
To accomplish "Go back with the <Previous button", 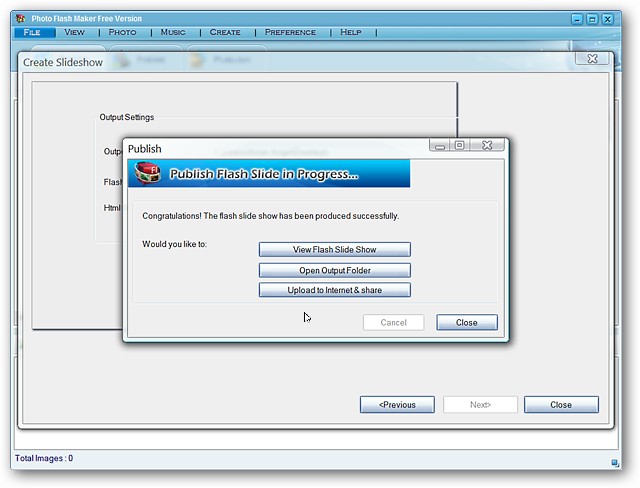I will pyautogui.click(x=397, y=404).
